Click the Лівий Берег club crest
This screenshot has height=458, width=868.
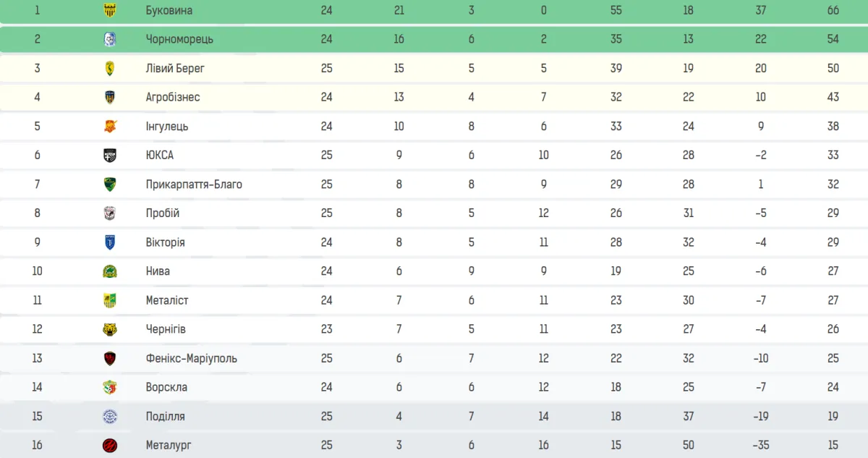(110, 68)
